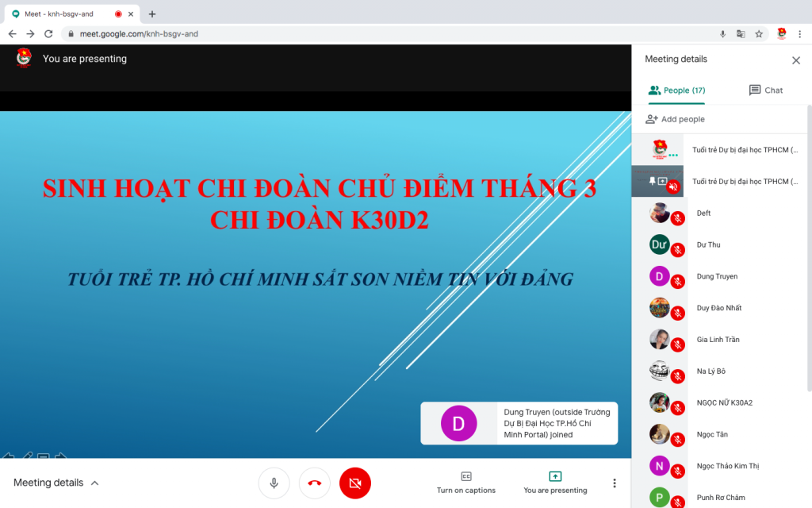Screen dimensions: 812x508
Task: Click Deft's muted microphone icon
Action: 678,219
